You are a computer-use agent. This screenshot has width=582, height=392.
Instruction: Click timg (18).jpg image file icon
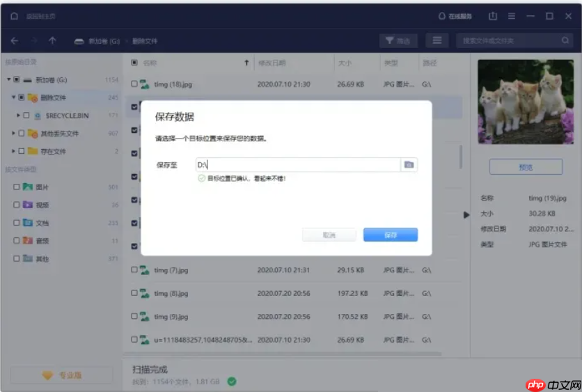click(144, 84)
